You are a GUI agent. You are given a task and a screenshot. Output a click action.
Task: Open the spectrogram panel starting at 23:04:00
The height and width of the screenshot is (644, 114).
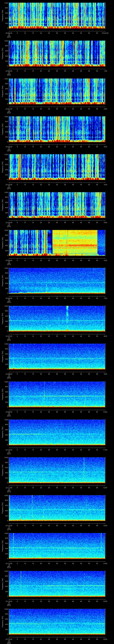[57, 205]
